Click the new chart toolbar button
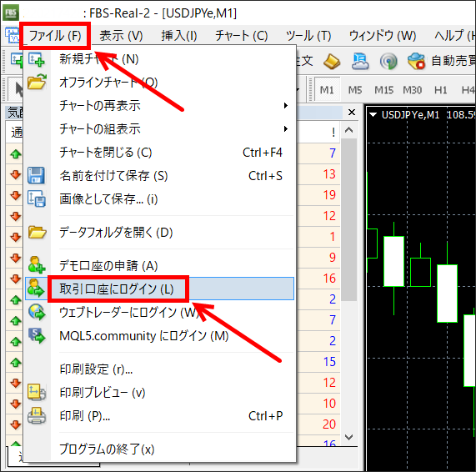 point(16,60)
